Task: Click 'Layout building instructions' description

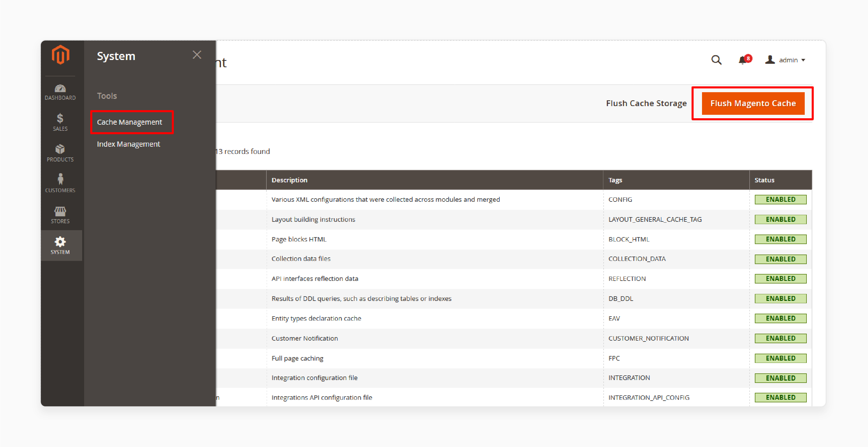Action: 313,219
